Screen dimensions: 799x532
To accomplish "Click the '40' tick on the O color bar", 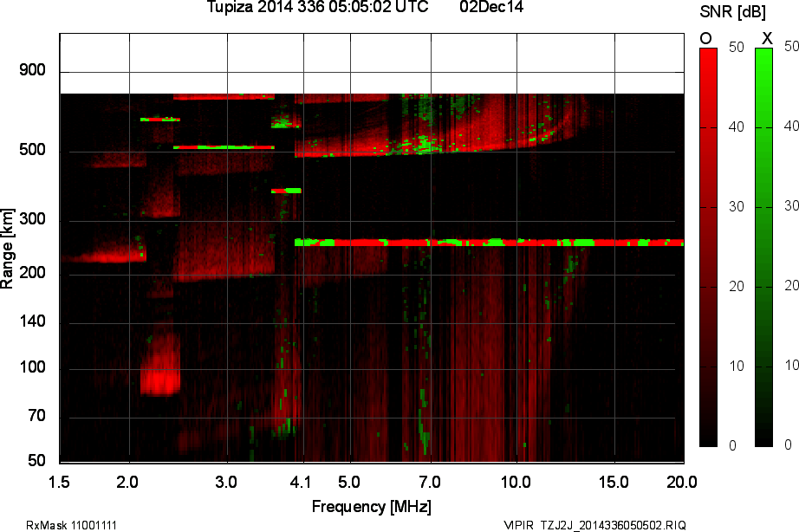I will pyautogui.click(x=737, y=127).
